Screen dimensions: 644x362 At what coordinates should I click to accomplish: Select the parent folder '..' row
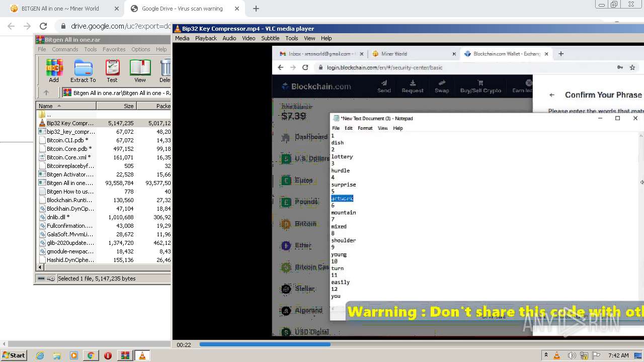(104, 115)
